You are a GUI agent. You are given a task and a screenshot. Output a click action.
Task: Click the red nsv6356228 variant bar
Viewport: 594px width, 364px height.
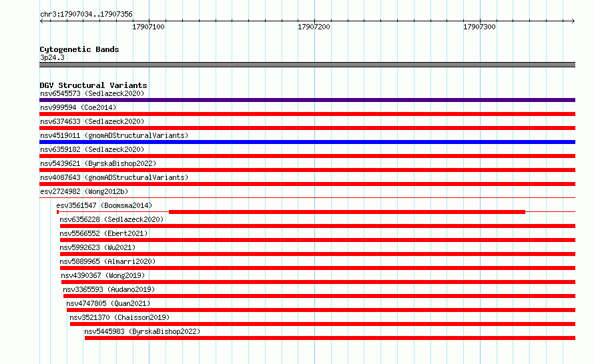point(318,226)
